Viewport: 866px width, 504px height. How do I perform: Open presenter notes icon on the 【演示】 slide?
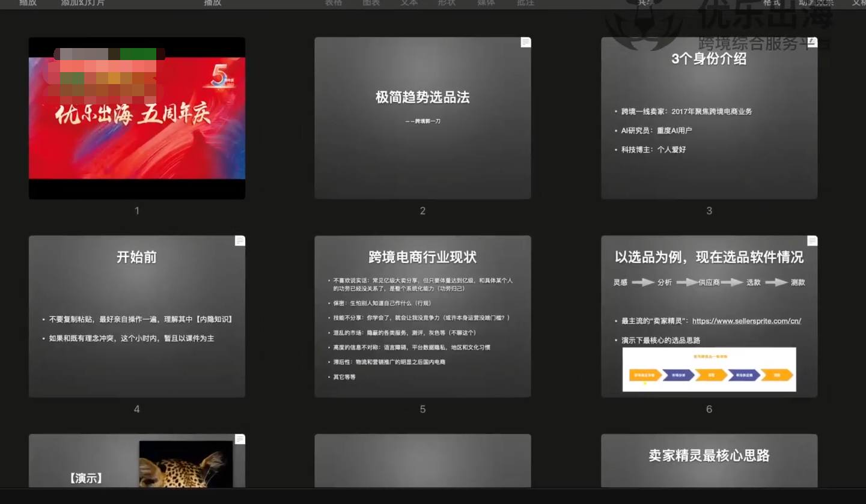(240, 439)
